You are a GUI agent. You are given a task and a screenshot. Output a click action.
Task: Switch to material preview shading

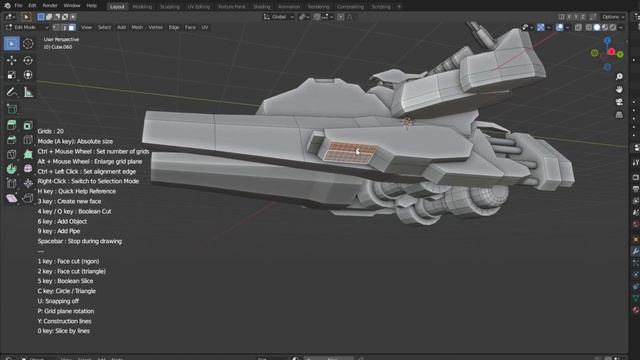pos(604,27)
